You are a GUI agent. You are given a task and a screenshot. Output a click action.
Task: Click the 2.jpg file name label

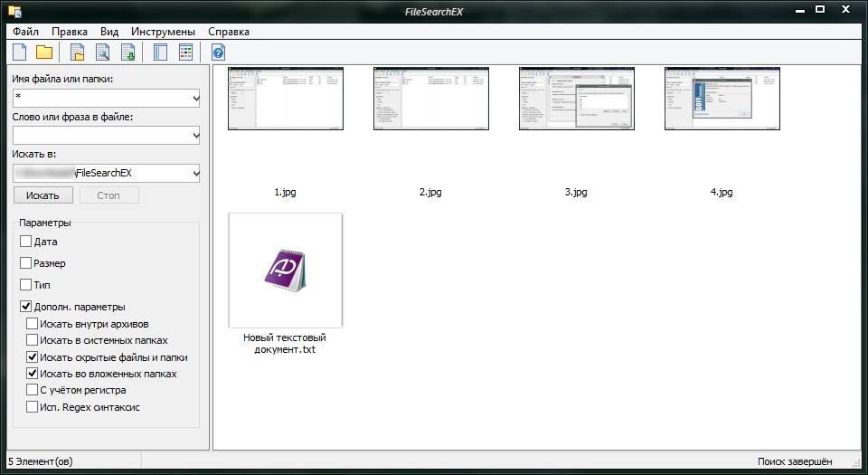point(430,192)
